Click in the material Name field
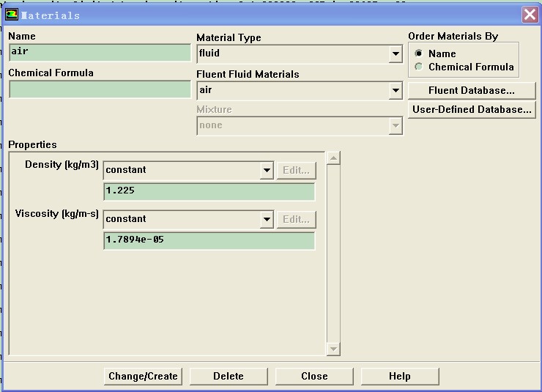The width and height of the screenshot is (542, 392). pyautogui.click(x=100, y=53)
